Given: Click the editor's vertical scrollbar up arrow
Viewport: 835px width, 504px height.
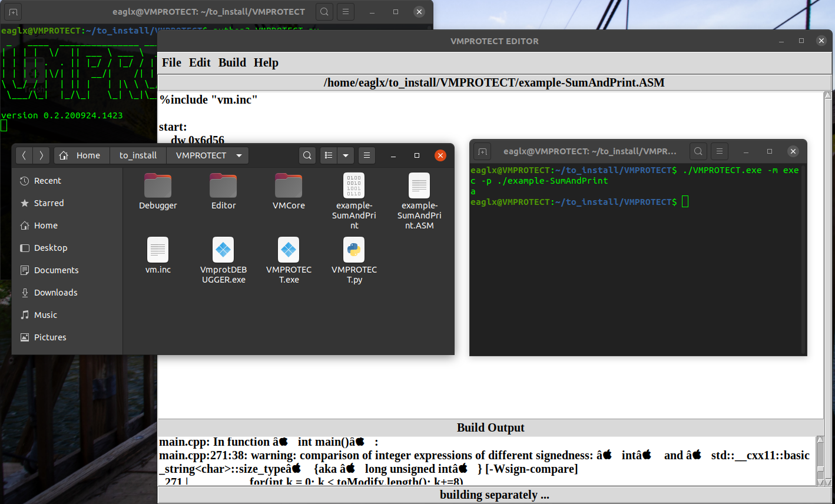Looking at the screenshot, I should (828, 95).
